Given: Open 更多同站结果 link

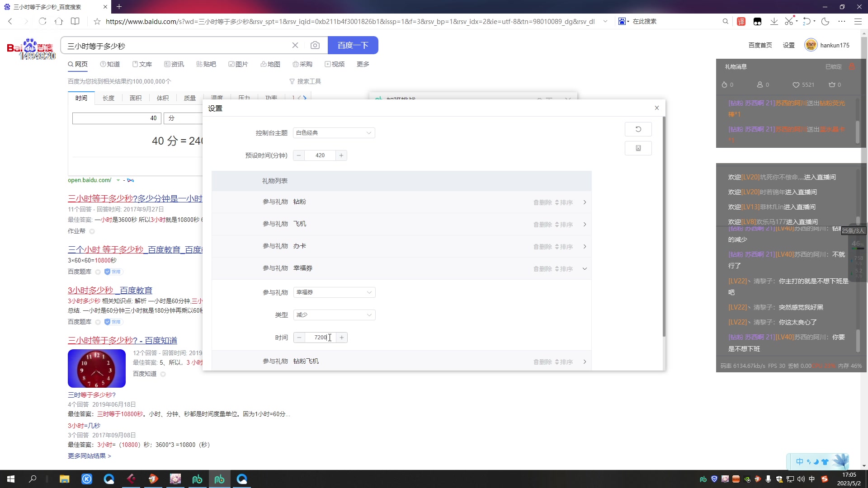Looking at the screenshot, I should click(90, 456).
